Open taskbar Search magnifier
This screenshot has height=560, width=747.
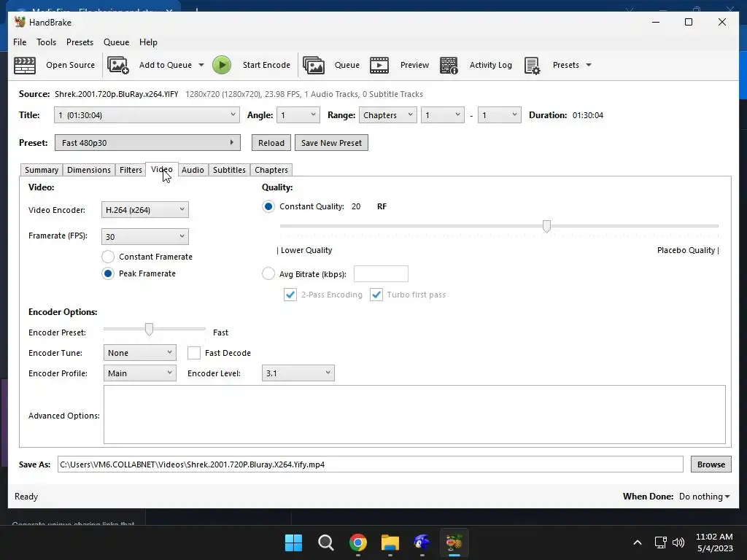[326, 542]
